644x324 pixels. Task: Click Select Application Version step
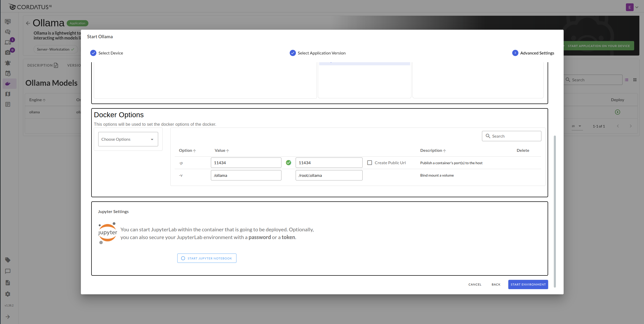(317, 53)
